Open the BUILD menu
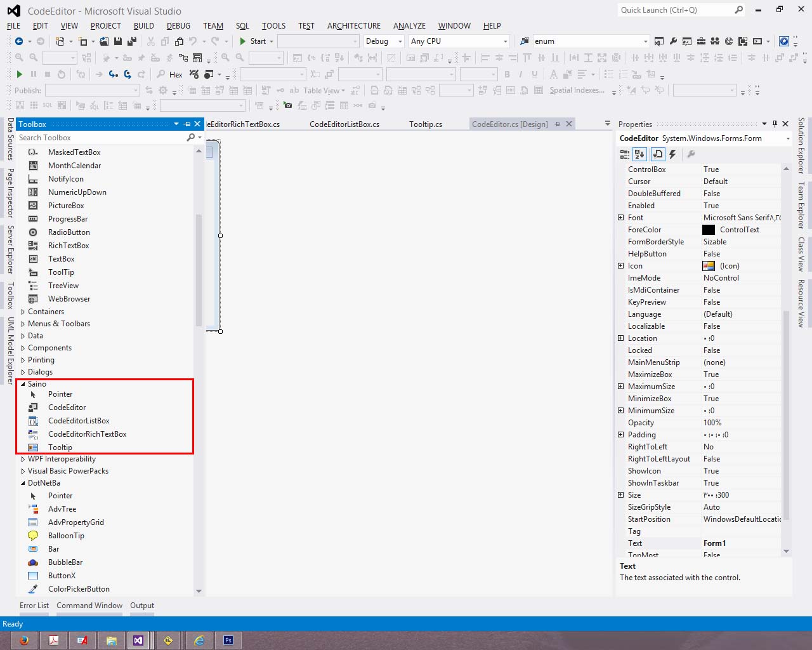Screen dimensions: 812x650 144,26
